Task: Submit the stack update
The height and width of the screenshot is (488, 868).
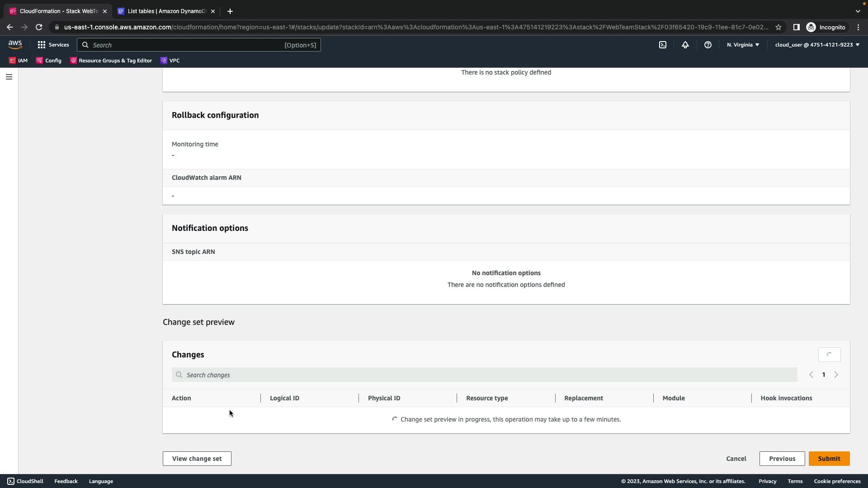Action: (829, 459)
